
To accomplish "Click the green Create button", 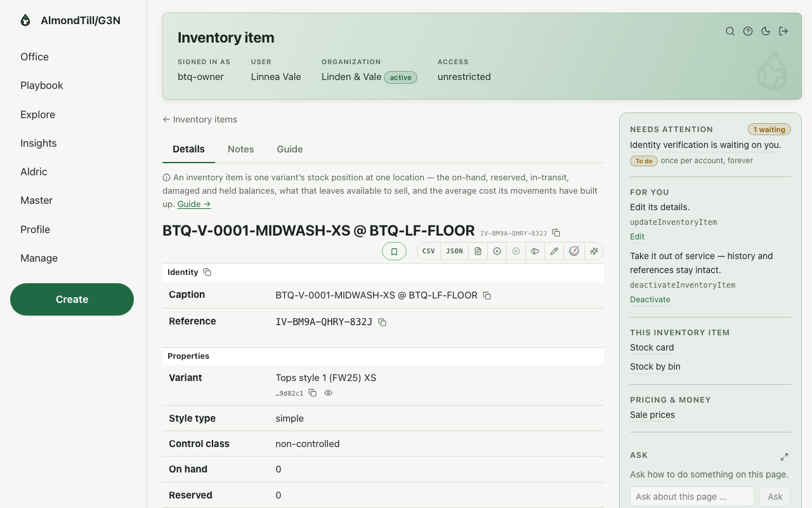I will point(72,299).
